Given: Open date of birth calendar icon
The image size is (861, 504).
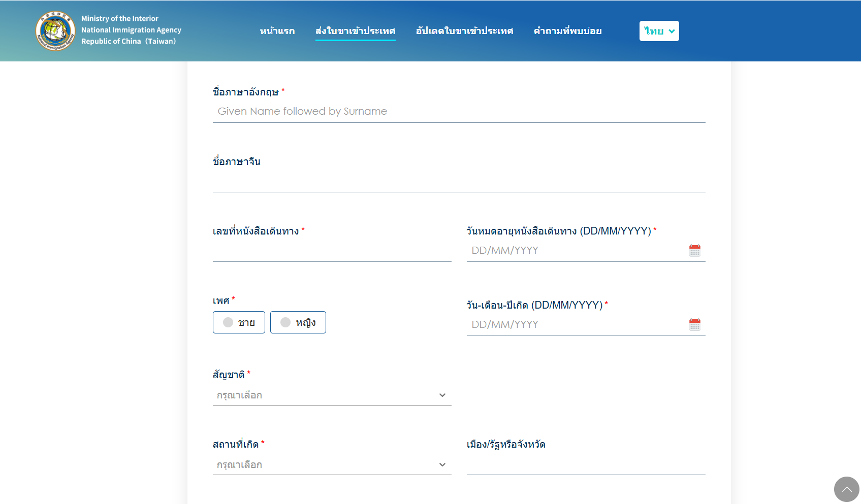Looking at the screenshot, I should coord(694,324).
